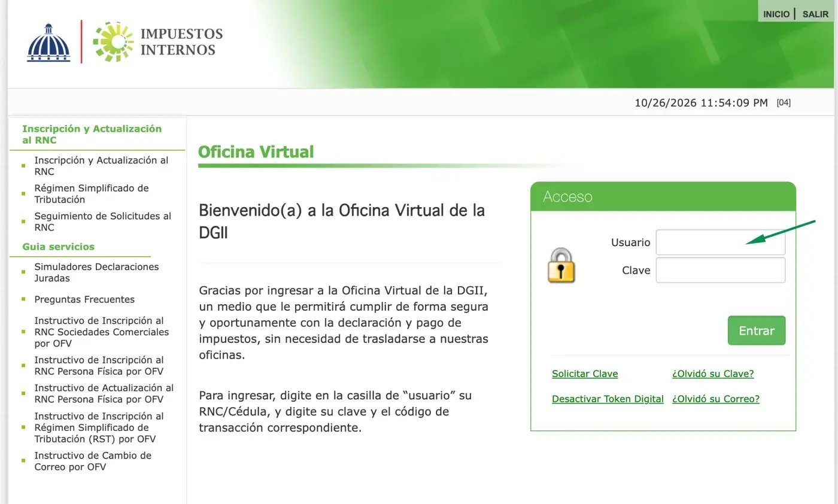The image size is (838, 504).
Task: Open Instructivo de Actualización RNC Persona Física
Action: [104, 393]
